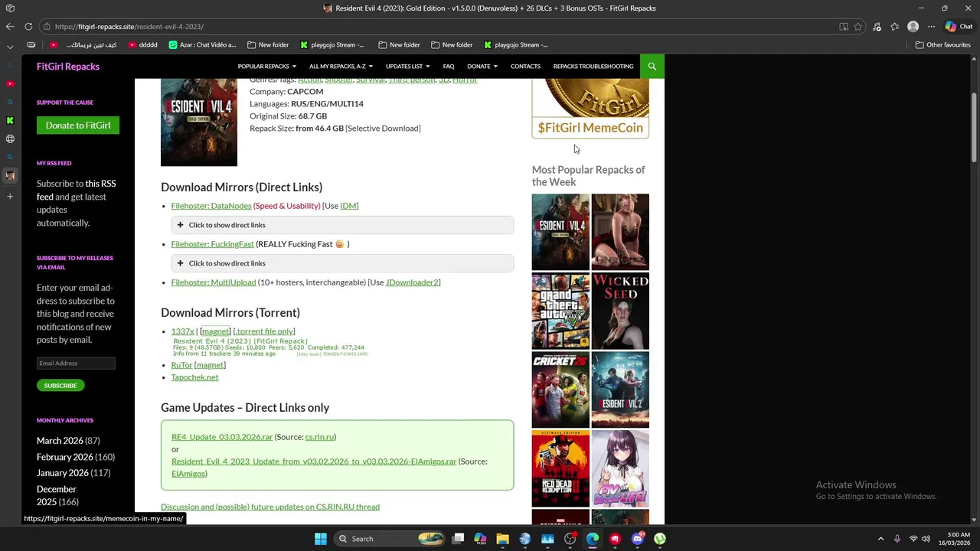The width and height of the screenshot is (980, 551).
Task: Open the Grand Theft Auto V thumbnail
Action: (560, 311)
